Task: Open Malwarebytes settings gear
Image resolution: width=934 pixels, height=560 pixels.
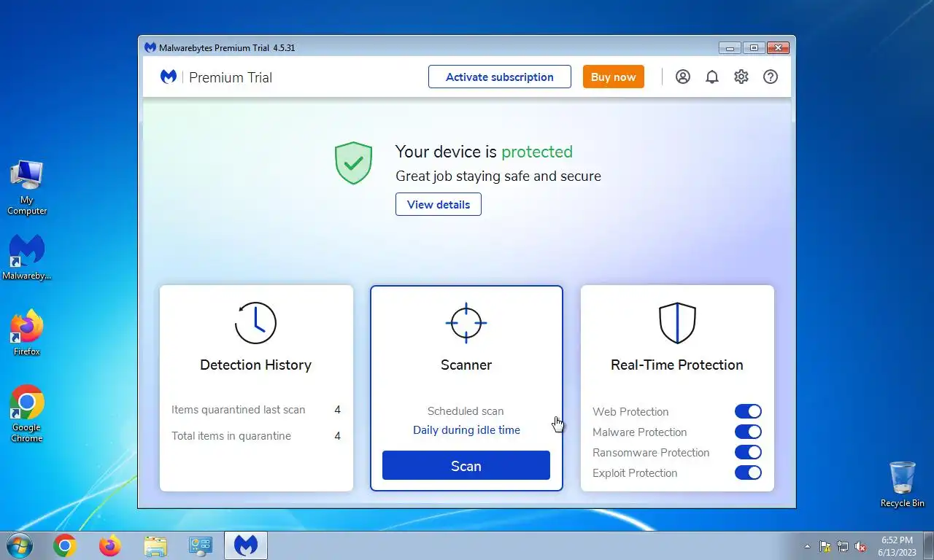Action: 741,77
